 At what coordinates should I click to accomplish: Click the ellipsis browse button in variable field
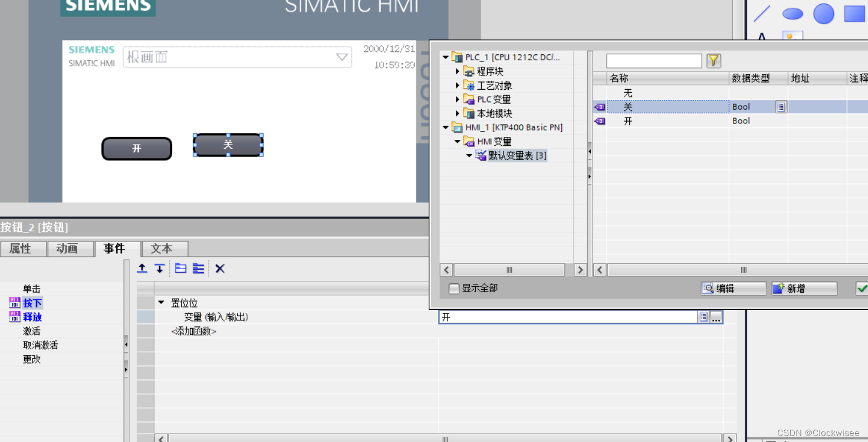point(716,317)
